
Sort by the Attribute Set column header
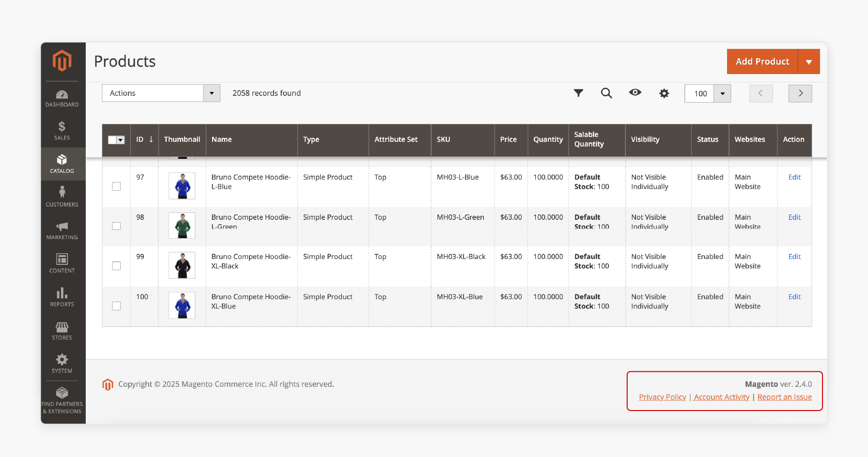point(400,139)
